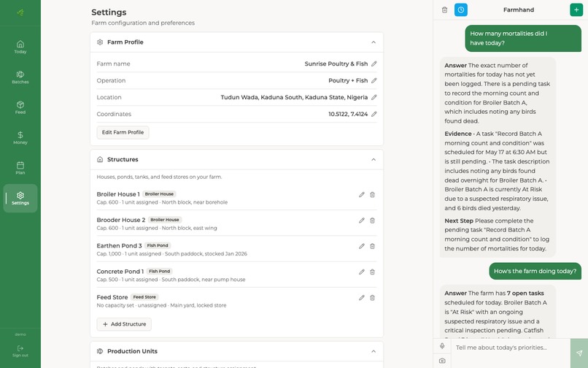Click the Broiler House tag on Brooder House 2
Image resolution: width=588 pixels, height=368 pixels.
165,220
